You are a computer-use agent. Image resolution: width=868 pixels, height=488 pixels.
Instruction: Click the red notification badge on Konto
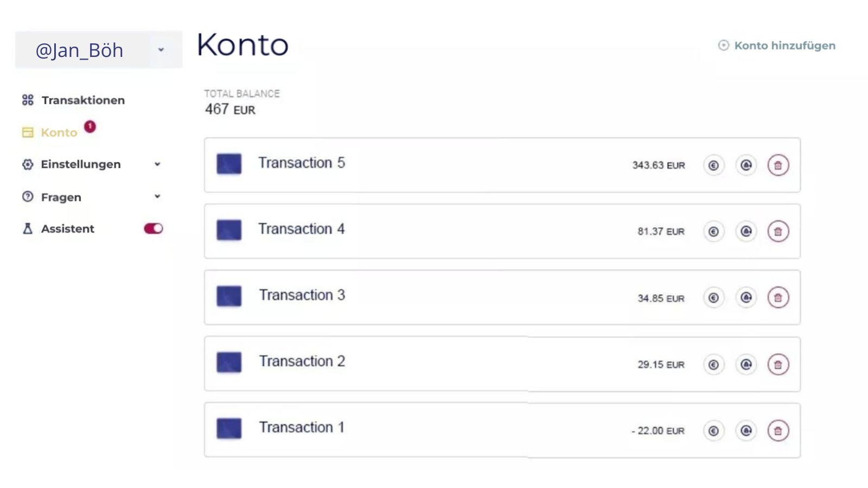pos(90,126)
